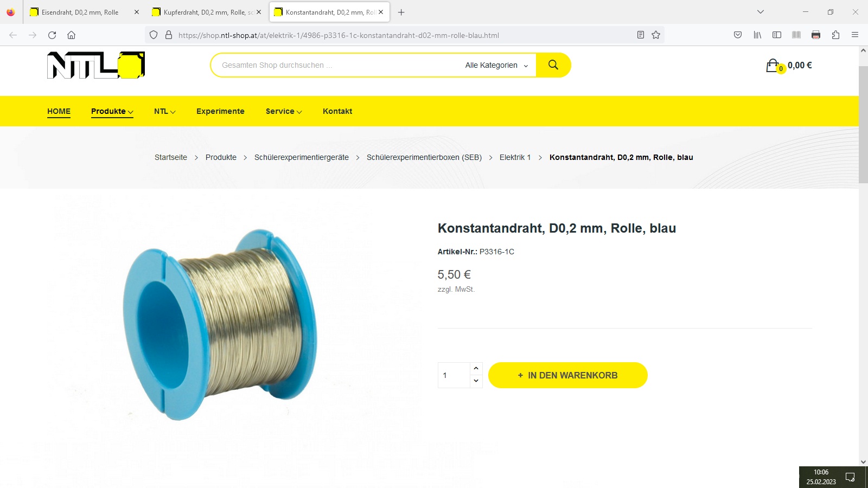
Task: Increase quantity with the up arrow
Action: [476, 369]
